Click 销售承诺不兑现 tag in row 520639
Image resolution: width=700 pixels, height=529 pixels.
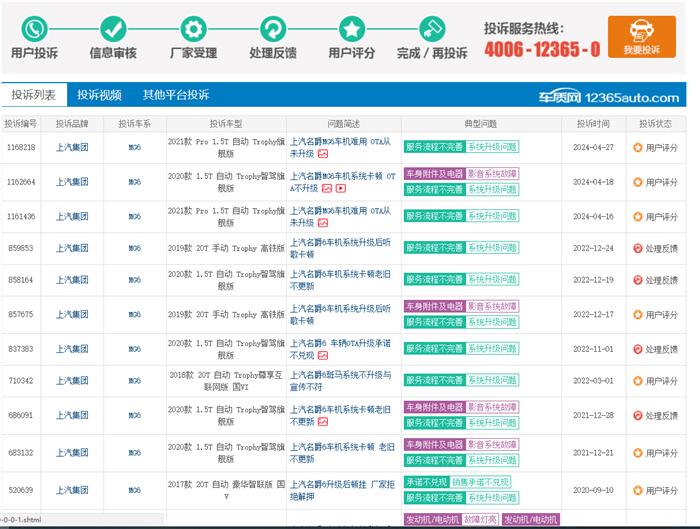click(480, 482)
